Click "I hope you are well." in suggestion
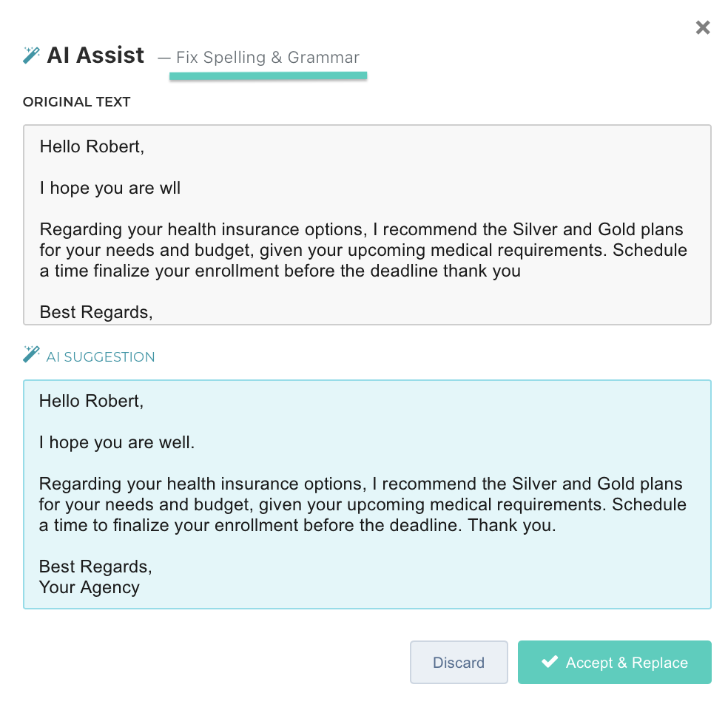Image resolution: width=728 pixels, height=710 pixels. (x=117, y=442)
